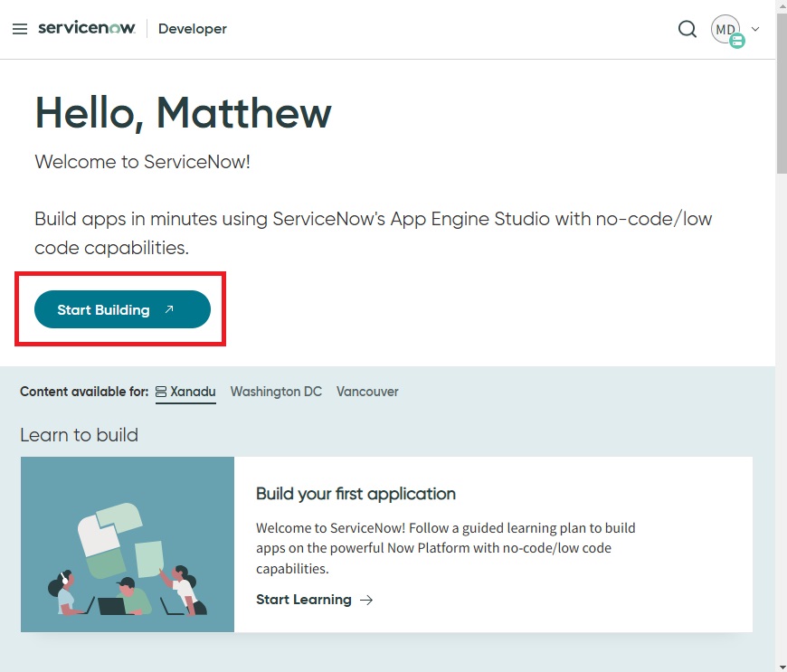Click the Build your first application illustration
Image resolution: width=787 pixels, height=672 pixels.
pyautogui.click(x=128, y=544)
